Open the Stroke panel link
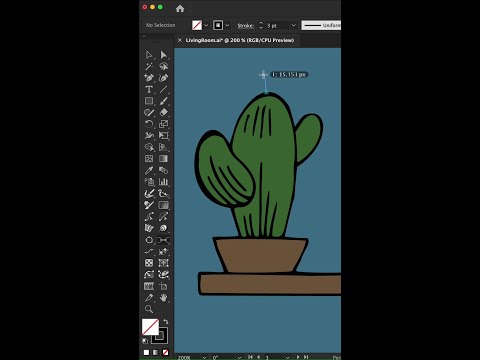The width and height of the screenshot is (480, 360). click(x=245, y=26)
